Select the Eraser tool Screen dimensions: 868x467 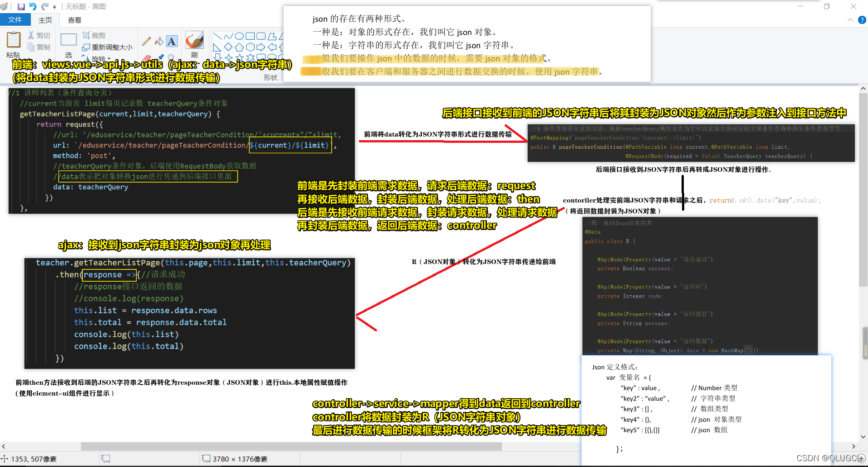point(147,58)
